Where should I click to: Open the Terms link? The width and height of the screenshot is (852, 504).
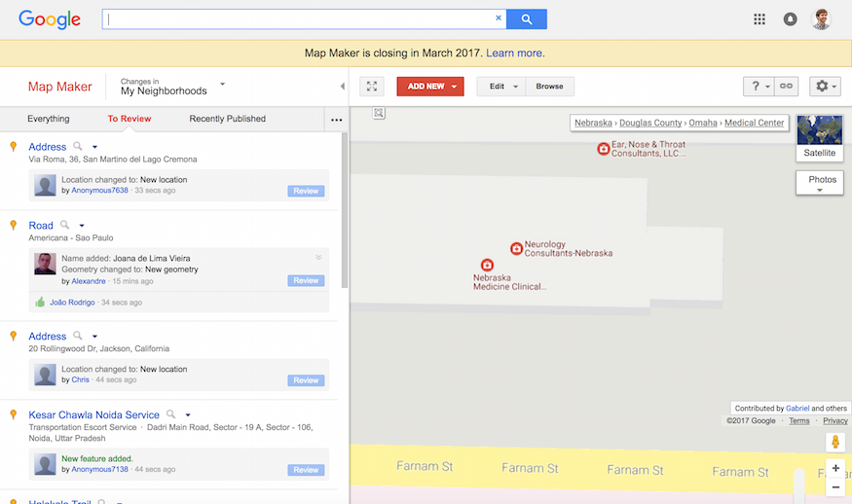(798, 421)
